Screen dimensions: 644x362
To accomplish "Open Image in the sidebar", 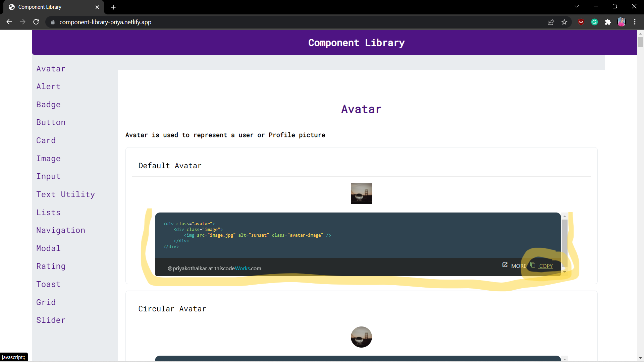I will tap(49, 159).
